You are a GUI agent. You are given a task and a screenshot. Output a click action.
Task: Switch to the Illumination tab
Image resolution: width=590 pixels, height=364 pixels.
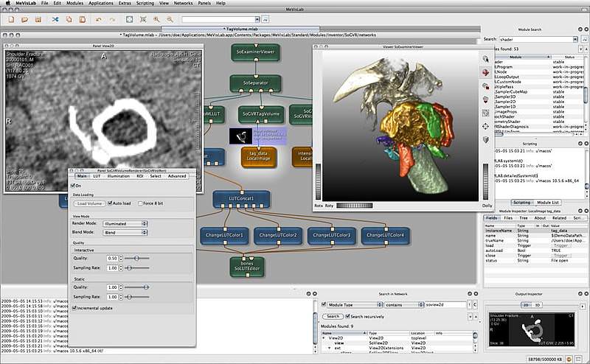(x=119, y=176)
